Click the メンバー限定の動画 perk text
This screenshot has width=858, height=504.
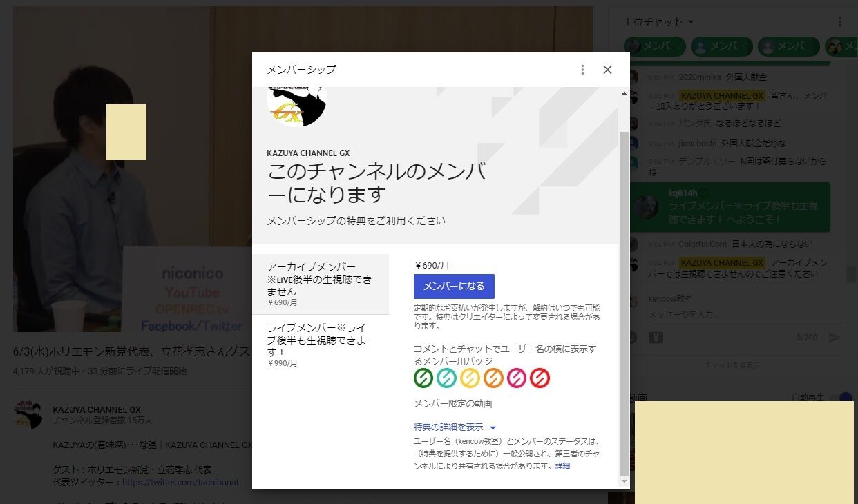[x=452, y=403]
